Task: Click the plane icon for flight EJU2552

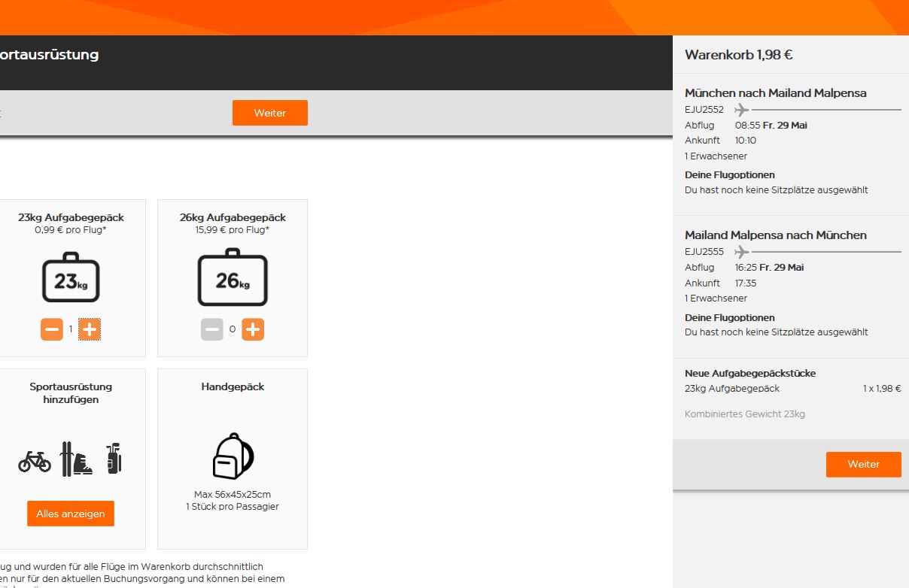Action: (742, 110)
